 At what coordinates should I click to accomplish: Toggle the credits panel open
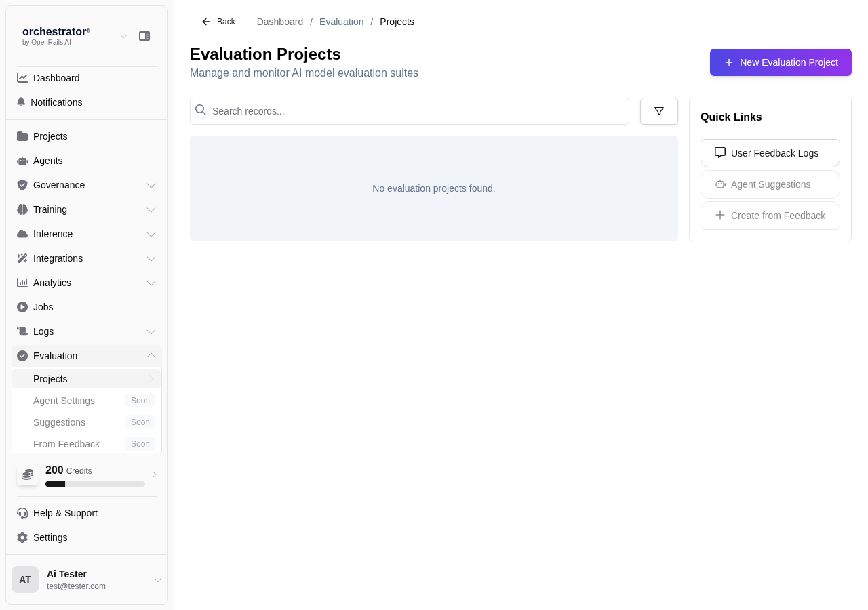pos(154,474)
